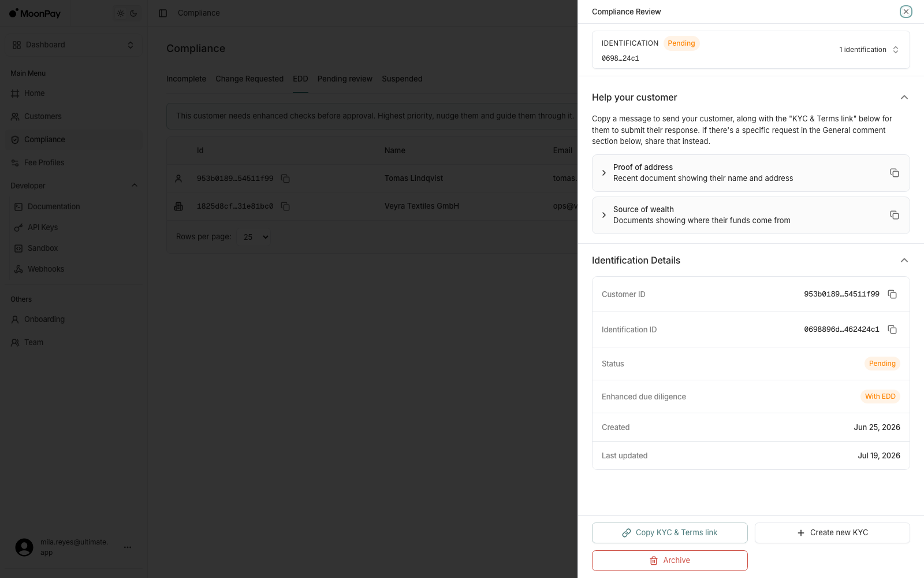The width and height of the screenshot is (924, 578).
Task: Click Pending badge in Status row
Action: (882, 364)
